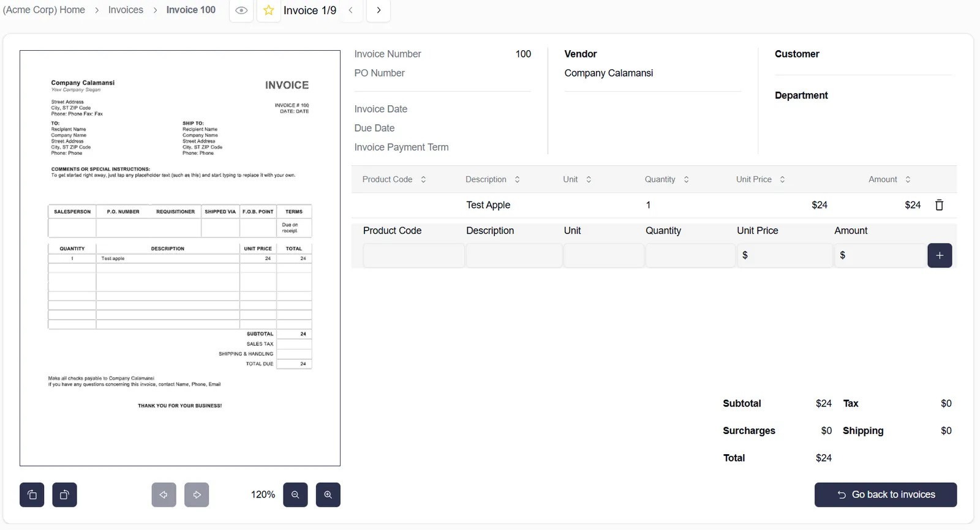Screen dimensions: 980x530
Task: Click the invoice document preview
Action: click(180, 258)
